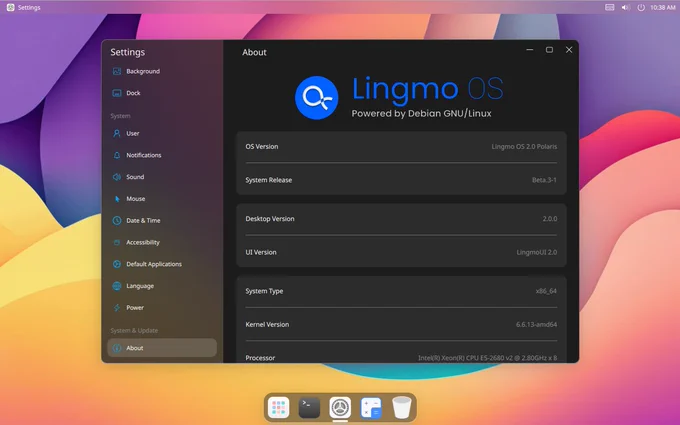Click the Processor label
Image resolution: width=680 pixels, height=425 pixels.
260,358
